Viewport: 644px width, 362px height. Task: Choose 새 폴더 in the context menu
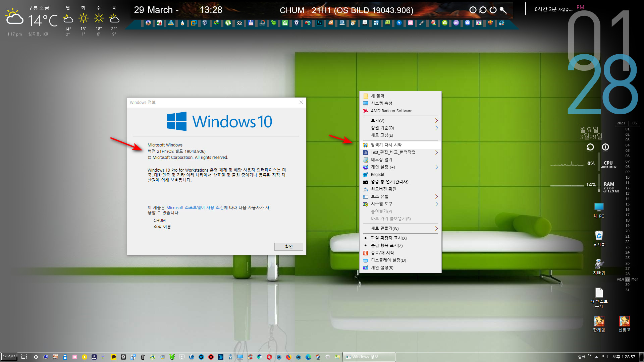pos(400,96)
